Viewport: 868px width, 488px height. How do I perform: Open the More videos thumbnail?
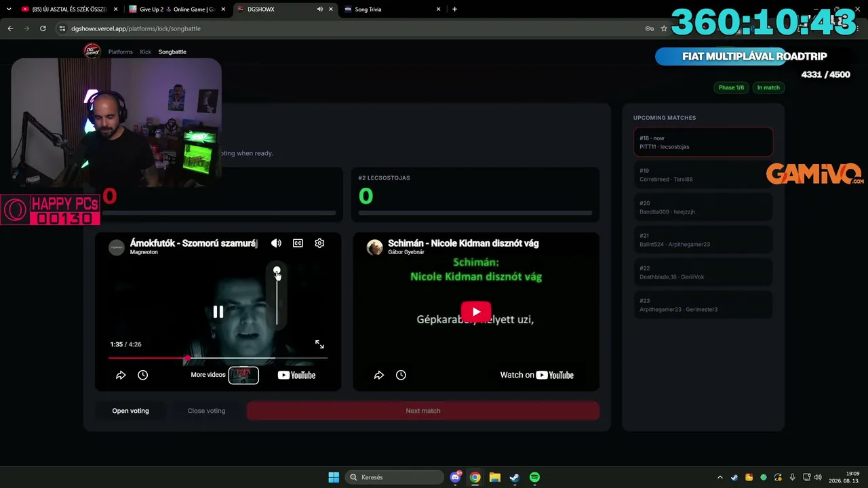click(x=243, y=375)
